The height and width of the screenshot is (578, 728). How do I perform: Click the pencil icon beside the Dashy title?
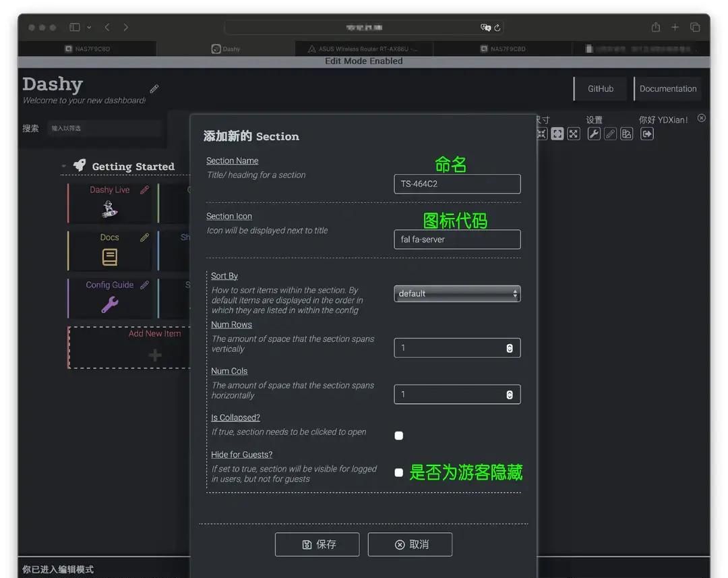[154, 88]
